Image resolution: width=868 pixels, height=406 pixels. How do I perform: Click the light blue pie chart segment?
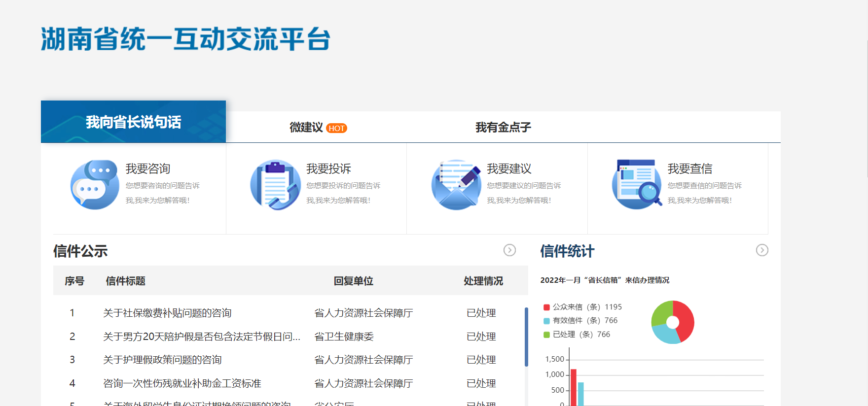click(666, 335)
